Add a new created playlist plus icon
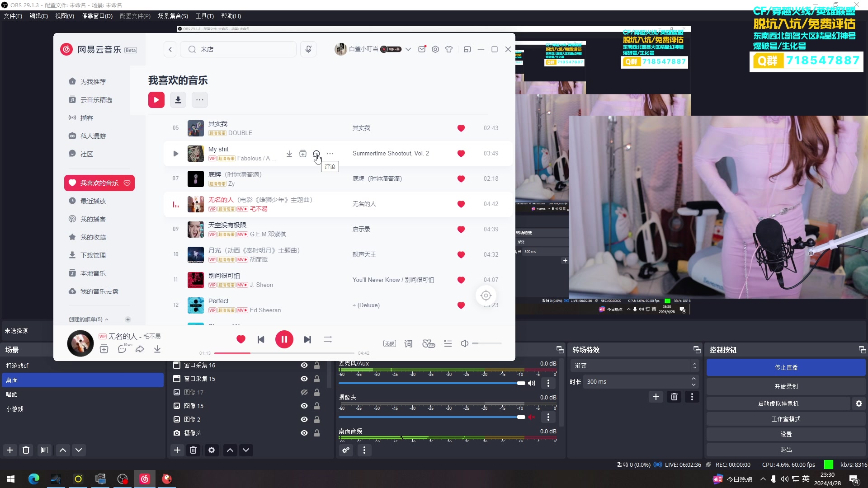The width and height of the screenshot is (868, 488). [x=128, y=319]
